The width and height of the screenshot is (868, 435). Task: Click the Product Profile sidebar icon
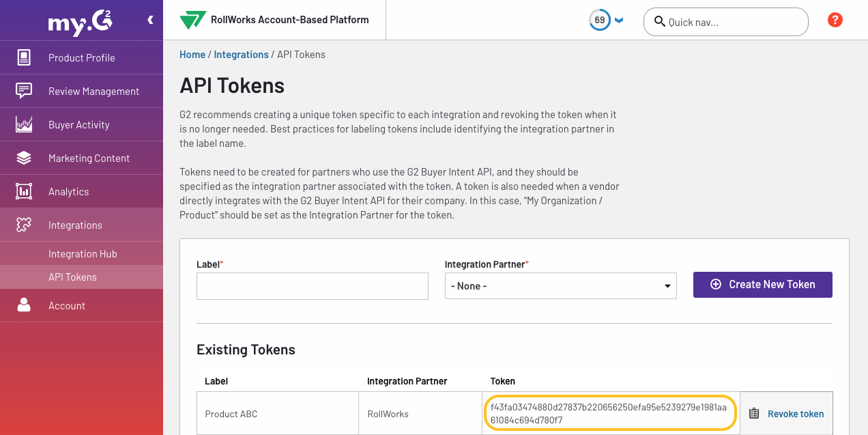(x=24, y=57)
